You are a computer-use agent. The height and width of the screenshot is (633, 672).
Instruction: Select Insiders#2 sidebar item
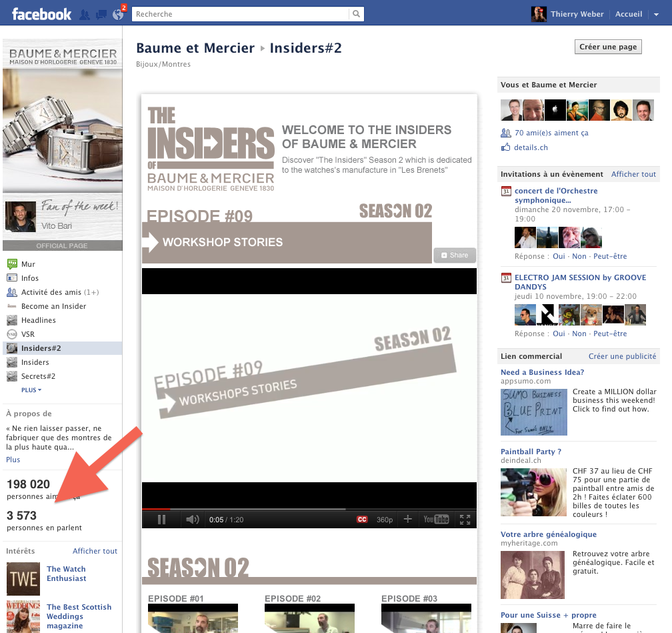[62, 348]
